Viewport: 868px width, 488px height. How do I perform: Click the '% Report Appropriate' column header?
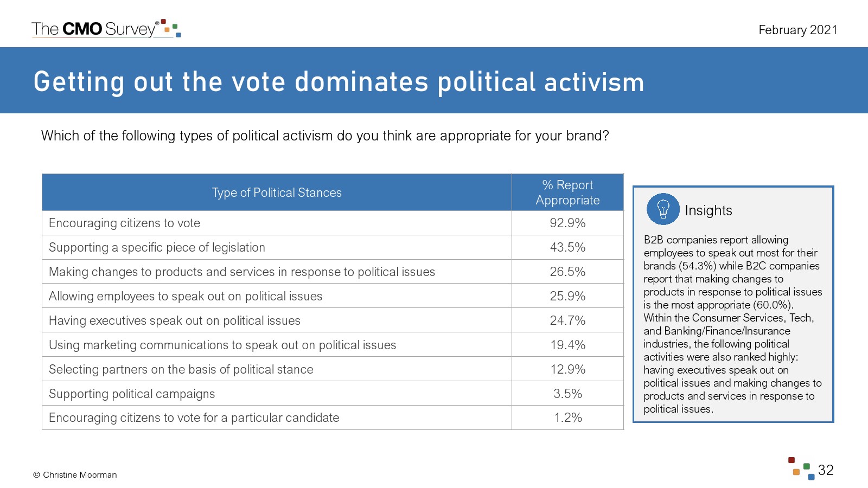coord(567,192)
